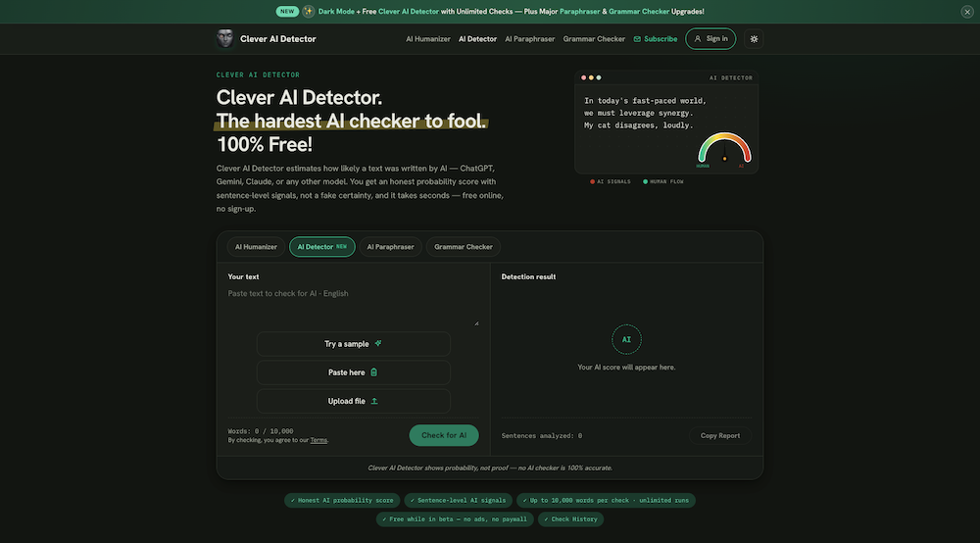
Task: Click into the Paste text to check field
Action: [353, 306]
